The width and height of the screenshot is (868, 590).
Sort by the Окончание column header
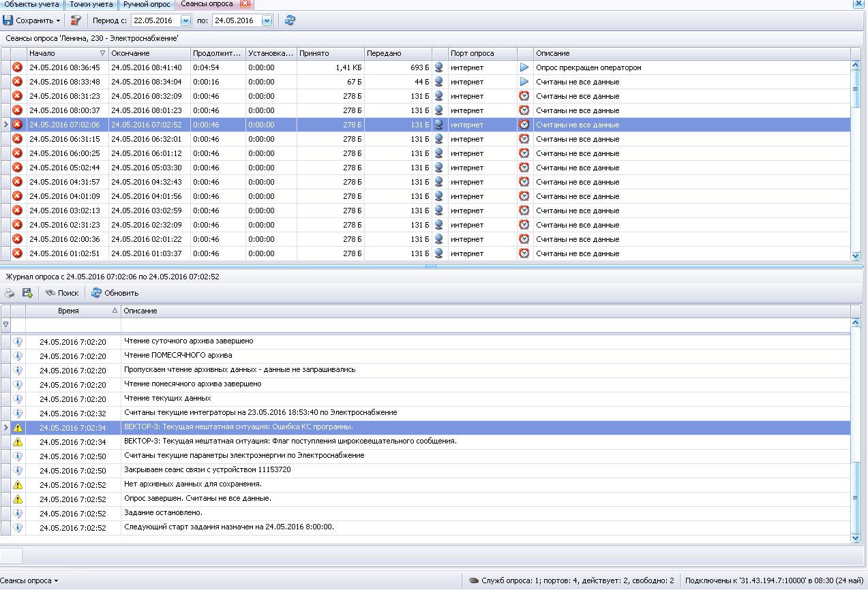pyautogui.click(x=149, y=53)
